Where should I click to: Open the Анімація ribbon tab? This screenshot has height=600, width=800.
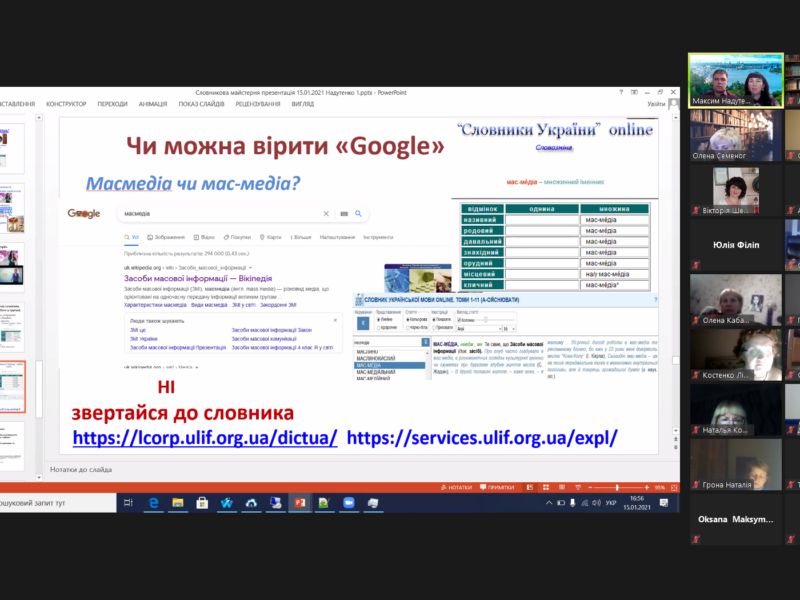click(x=153, y=104)
